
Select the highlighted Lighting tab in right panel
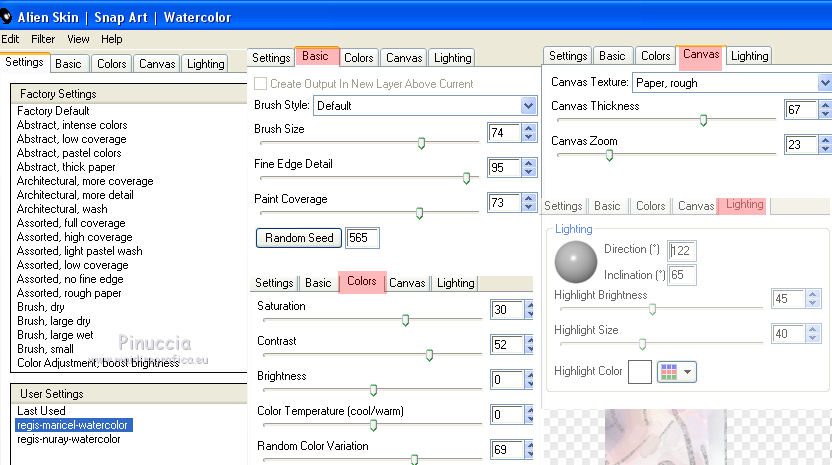744,205
